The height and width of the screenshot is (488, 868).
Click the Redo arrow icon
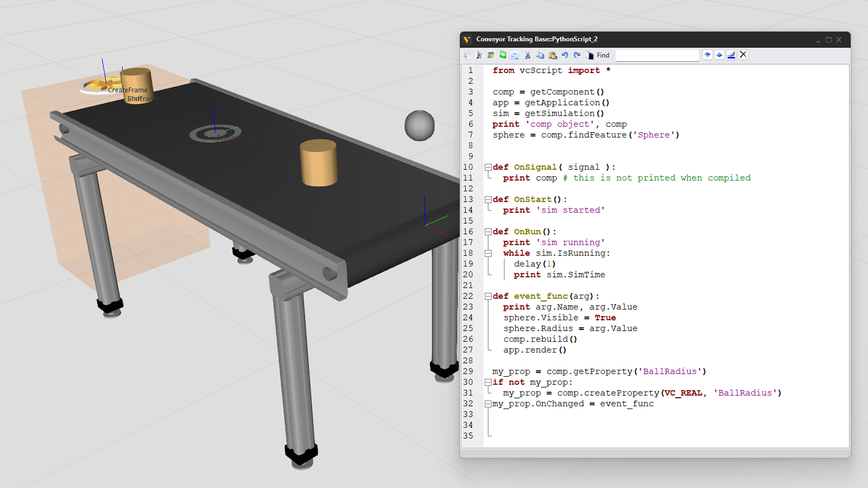577,55
